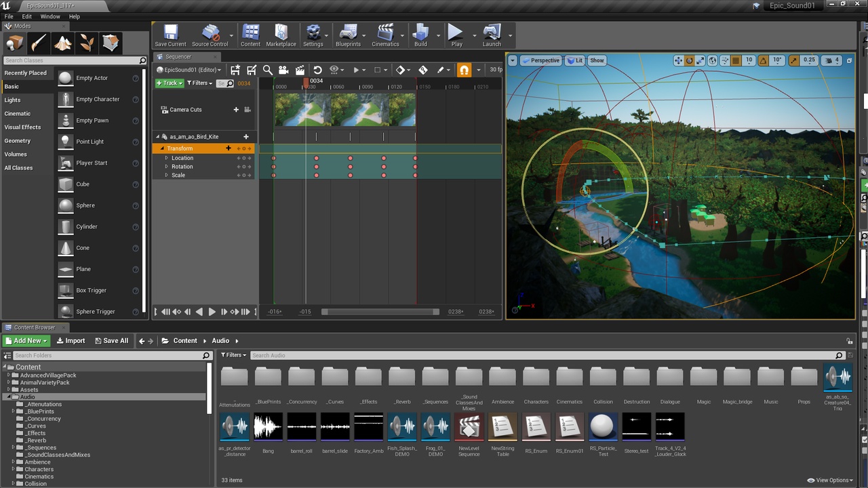
Task: Click Sequencer find-in-content-browser magnifier icon
Action: (268, 70)
